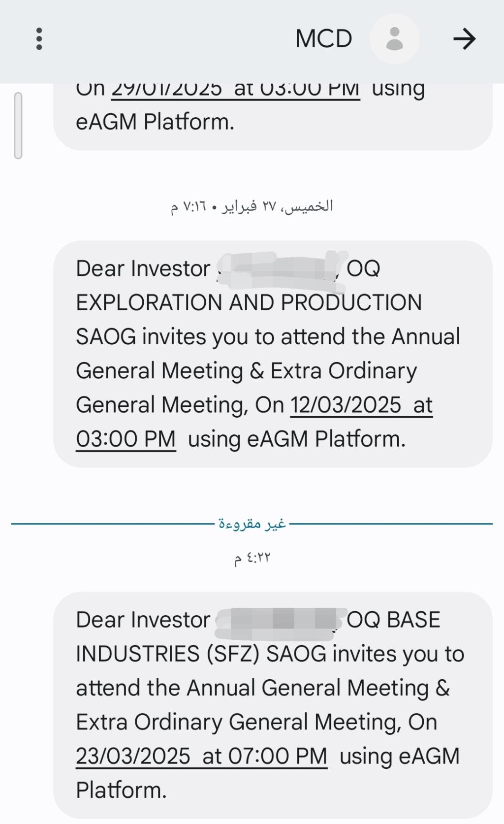Select the OQ Base Industries message bubble
This screenshot has width=504, height=824.
pos(273,705)
